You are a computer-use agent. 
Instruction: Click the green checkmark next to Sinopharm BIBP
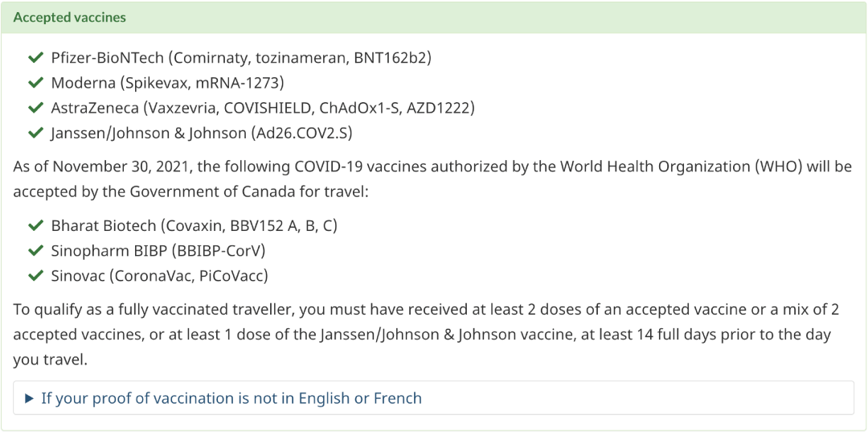tap(36, 251)
